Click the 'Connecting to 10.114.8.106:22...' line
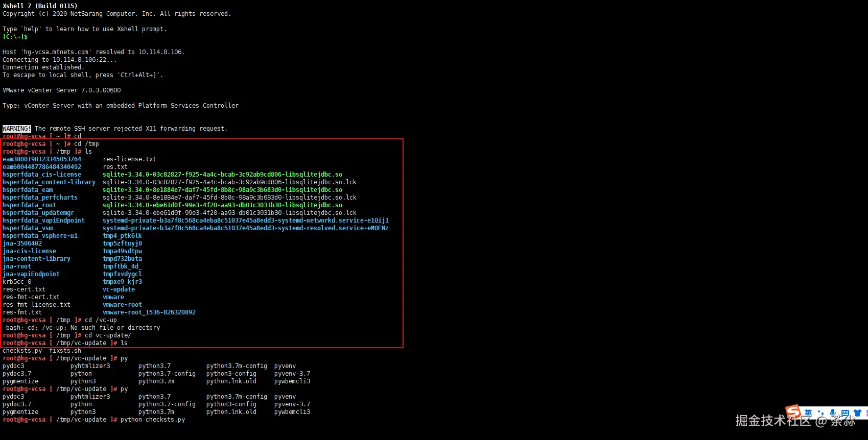 tap(59, 60)
